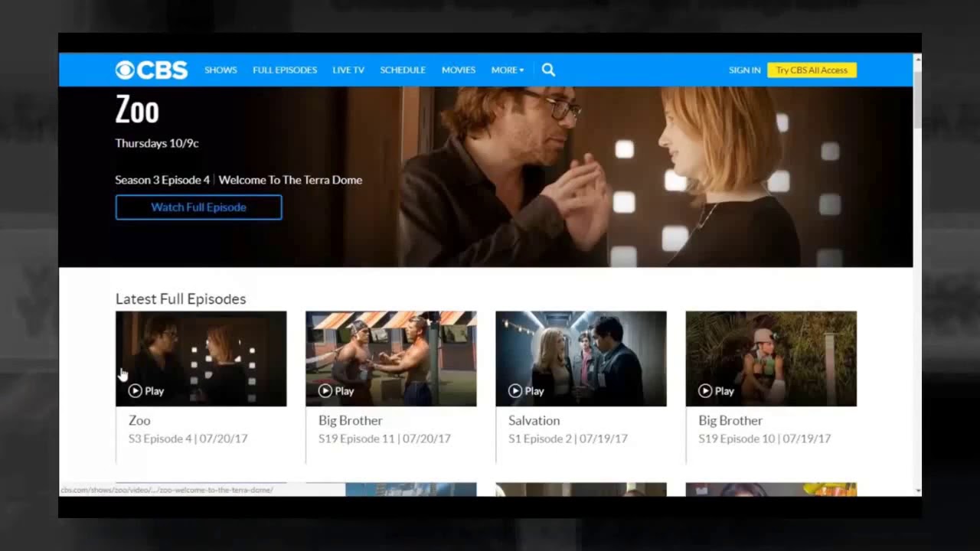980x551 pixels.
Task: Click the CBS eye logo
Action: pyautogui.click(x=151, y=70)
